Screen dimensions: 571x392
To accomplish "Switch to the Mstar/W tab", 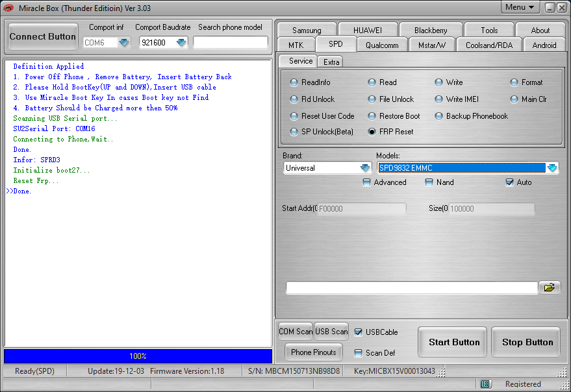I will point(432,45).
